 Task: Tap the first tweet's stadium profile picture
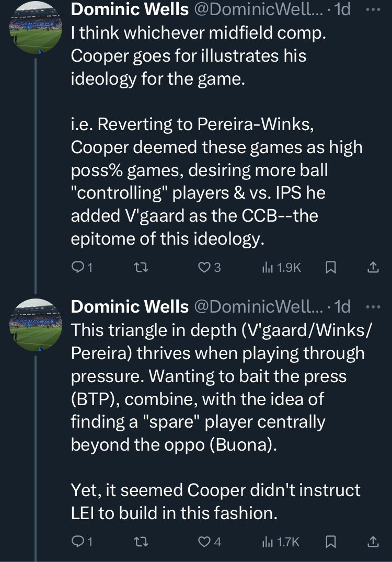36,27
